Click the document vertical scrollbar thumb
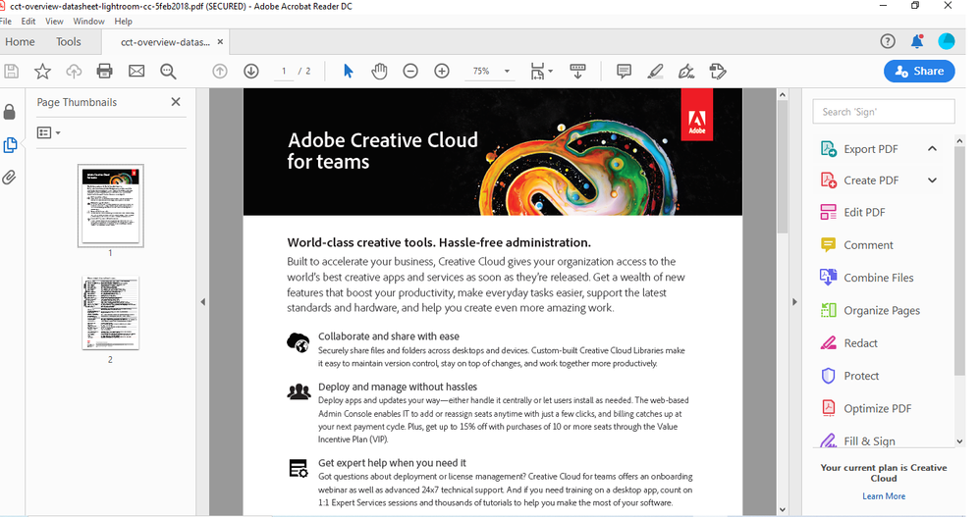This screenshot has width=980, height=517. point(783,167)
